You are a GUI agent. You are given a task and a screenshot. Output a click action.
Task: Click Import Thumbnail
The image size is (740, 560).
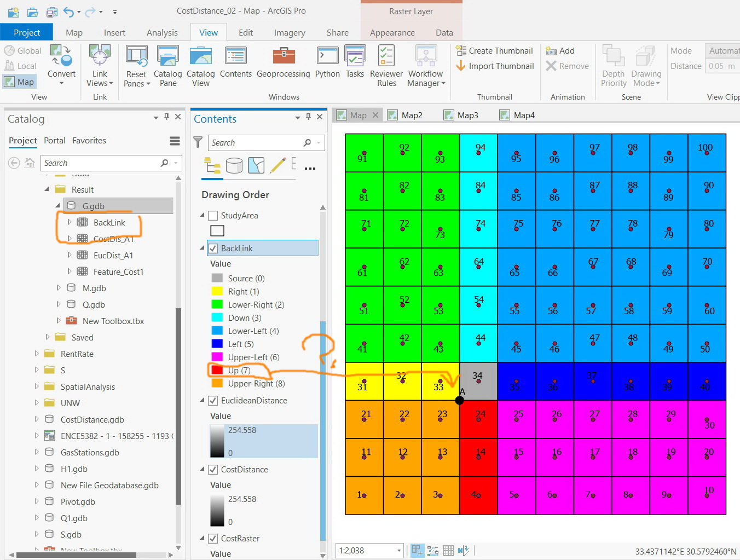point(494,66)
